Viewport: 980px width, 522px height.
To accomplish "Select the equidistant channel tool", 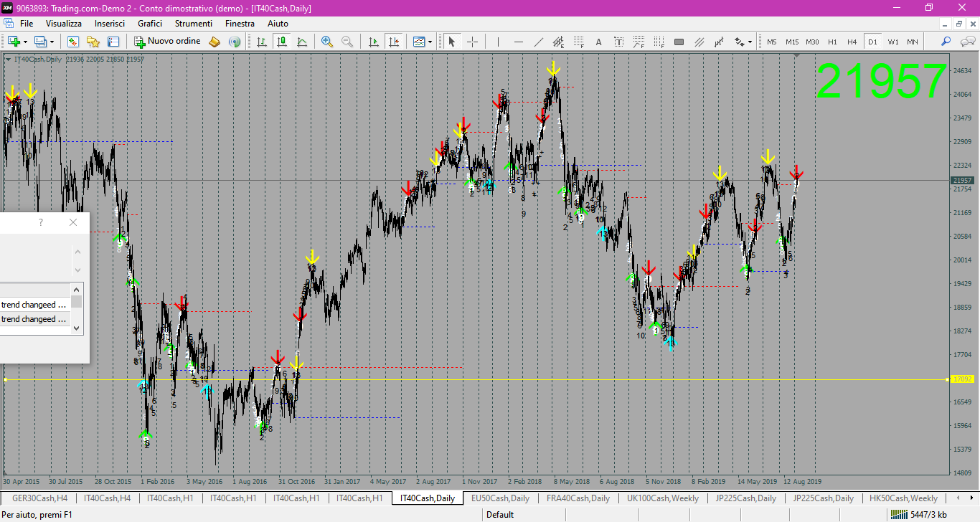I will pos(558,42).
